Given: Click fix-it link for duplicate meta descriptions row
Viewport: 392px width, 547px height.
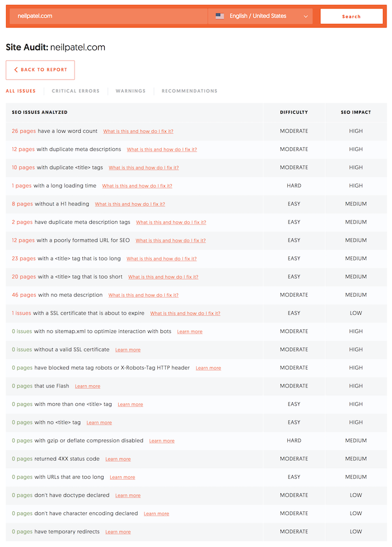Looking at the screenshot, I should (162, 149).
